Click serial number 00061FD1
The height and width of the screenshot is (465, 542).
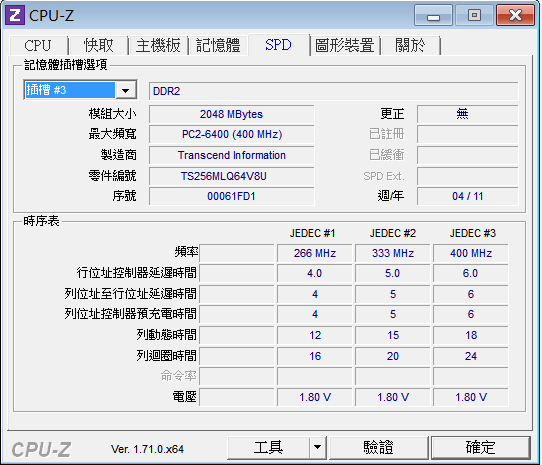click(x=232, y=196)
